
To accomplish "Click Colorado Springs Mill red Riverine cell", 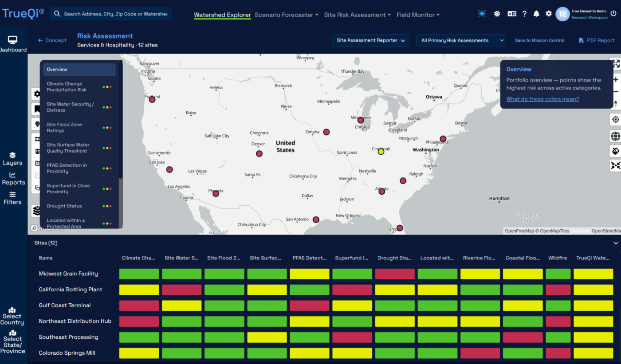I will coord(480,354).
